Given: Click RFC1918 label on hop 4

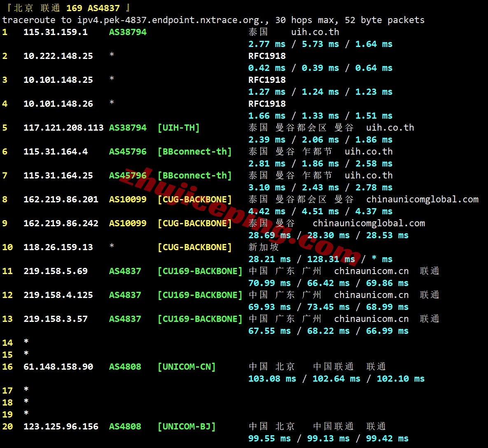Looking at the screenshot, I should pyautogui.click(x=267, y=104).
